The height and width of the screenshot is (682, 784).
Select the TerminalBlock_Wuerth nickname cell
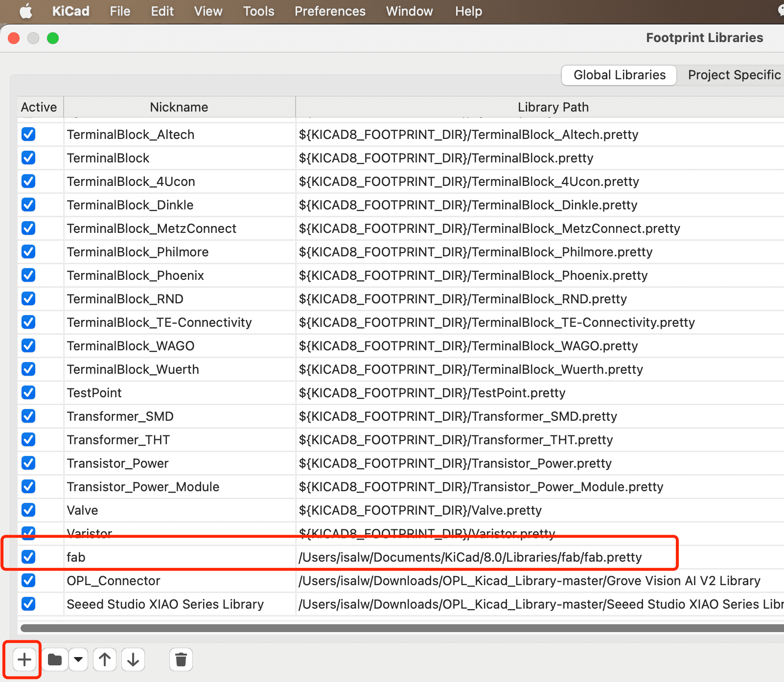click(179, 369)
